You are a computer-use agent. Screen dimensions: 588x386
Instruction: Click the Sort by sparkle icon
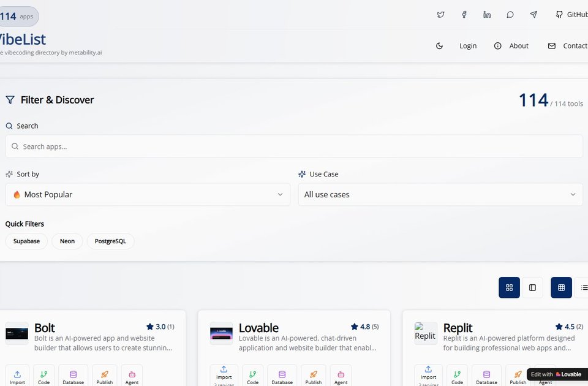[x=9, y=174]
